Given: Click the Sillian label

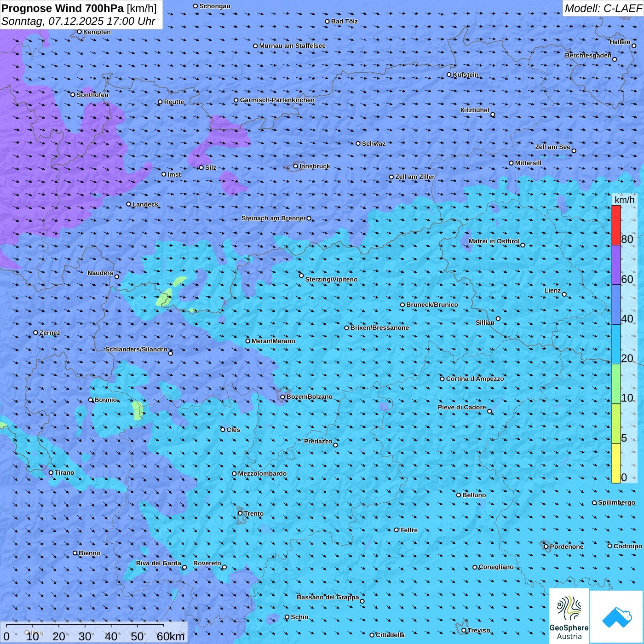Looking at the screenshot, I should (x=485, y=322).
